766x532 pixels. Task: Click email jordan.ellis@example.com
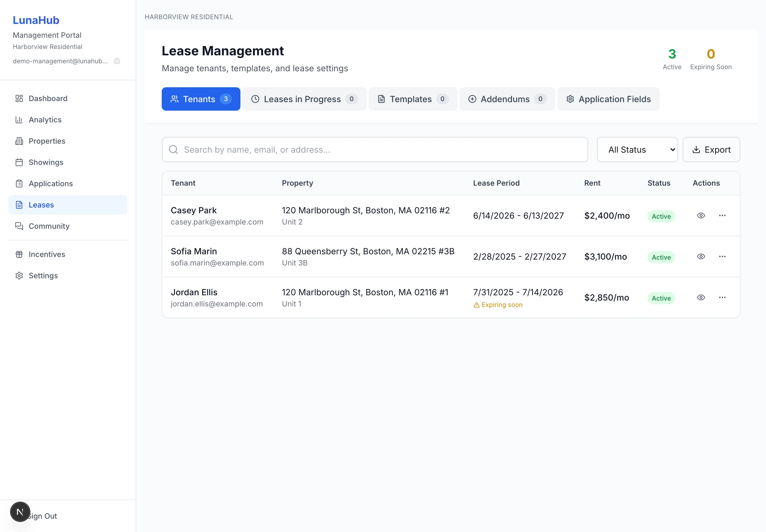(x=217, y=304)
